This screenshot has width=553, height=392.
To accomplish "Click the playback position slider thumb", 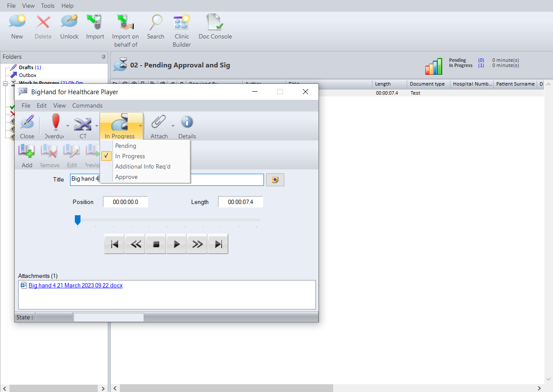I will (77, 220).
